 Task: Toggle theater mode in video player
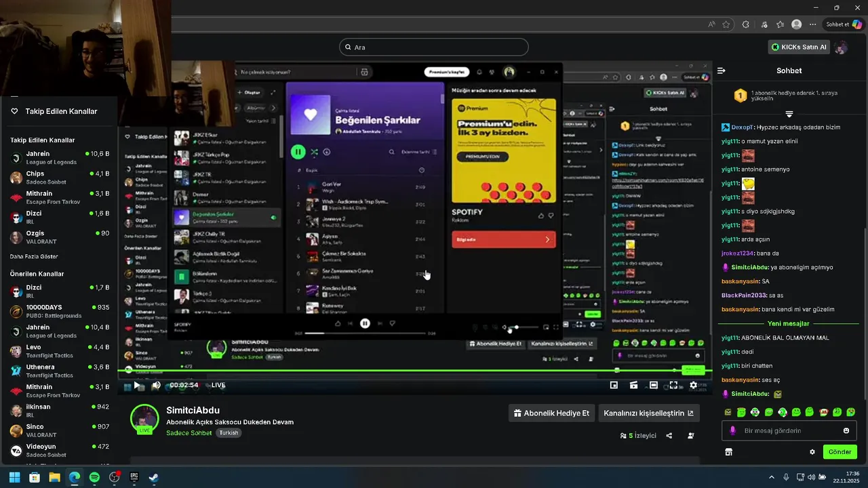(x=654, y=385)
